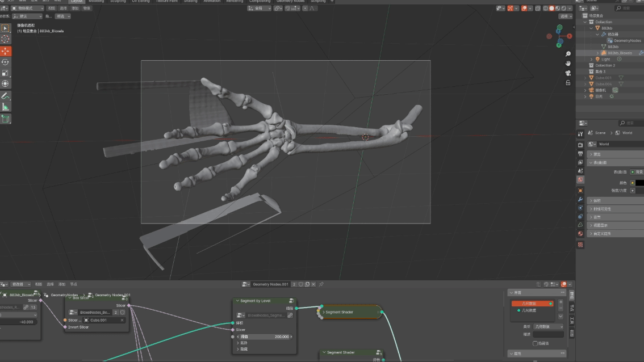Select the Cursor tool
The height and width of the screenshot is (362, 644).
6,39
